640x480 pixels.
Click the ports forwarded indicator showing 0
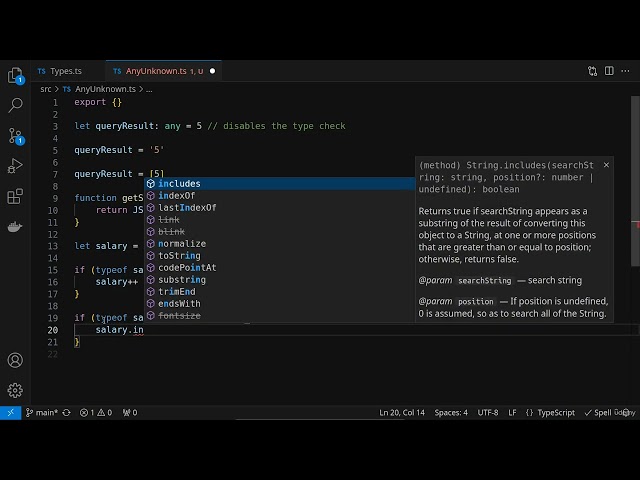(x=130, y=413)
